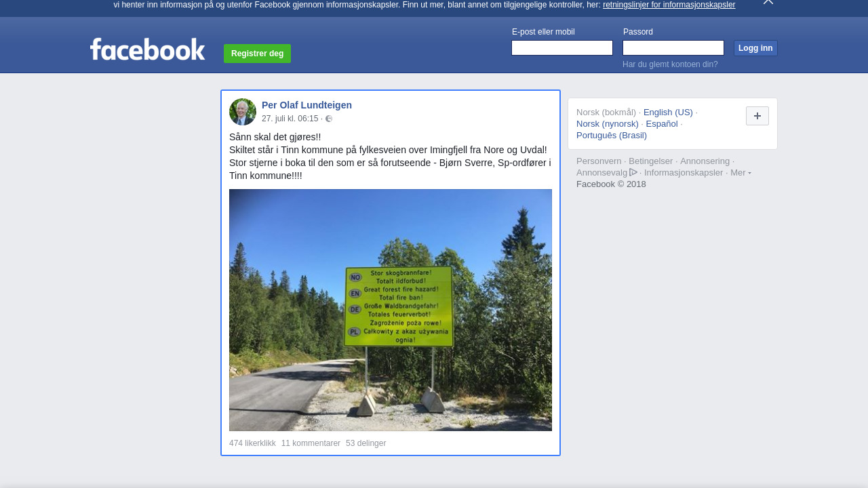This screenshot has height=488, width=868.
Task: Switch language to Norsk (nynorsk)
Action: [608, 124]
